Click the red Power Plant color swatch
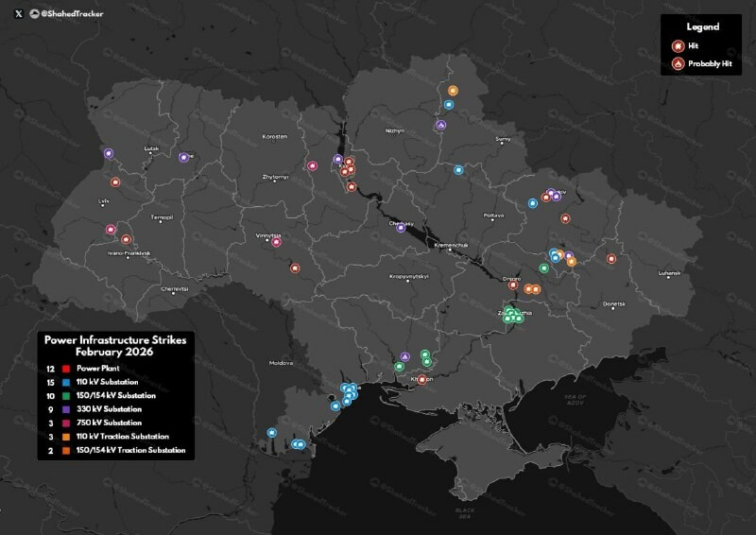This screenshot has height=535, width=756. (65, 367)
